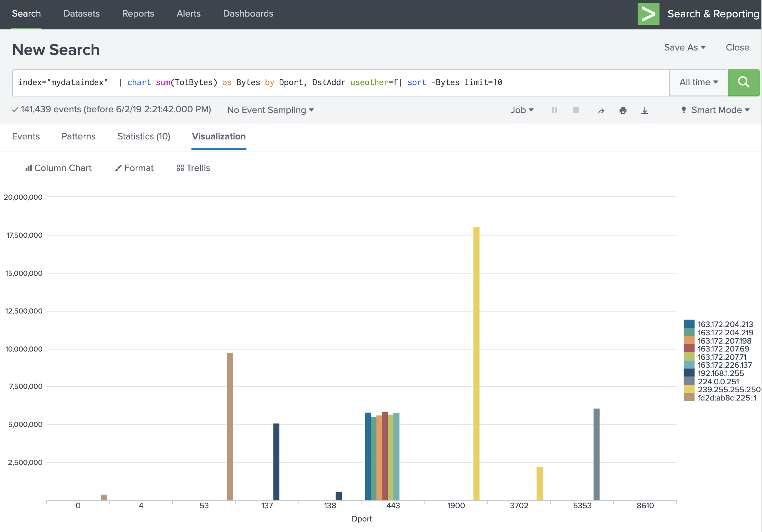
Task: Open the Smart Mode dropdown
Action: (x=715, y=110)
